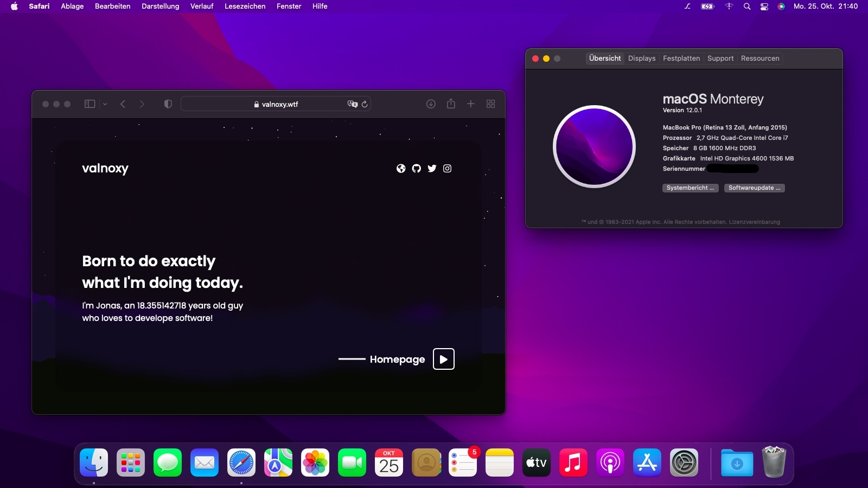Open the globe website icon on valnoxy page
Image resolution: width=868 pixels, height=488 pixels.
401,169
